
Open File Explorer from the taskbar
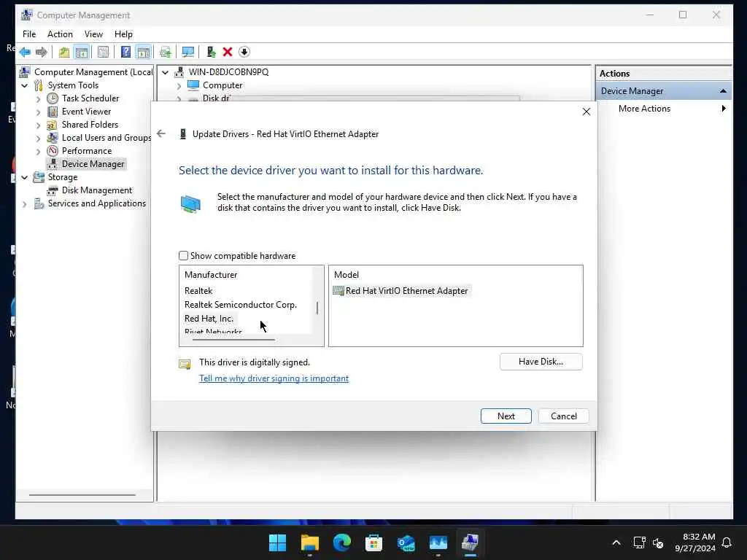(x=309, y=542)
